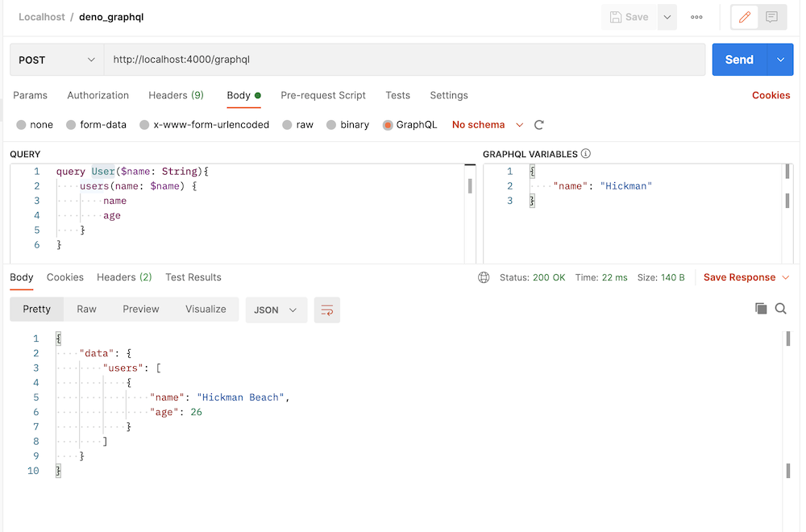Open the Cookies link
The width and height of the screenshot is (806, 532).
(771, 95)
